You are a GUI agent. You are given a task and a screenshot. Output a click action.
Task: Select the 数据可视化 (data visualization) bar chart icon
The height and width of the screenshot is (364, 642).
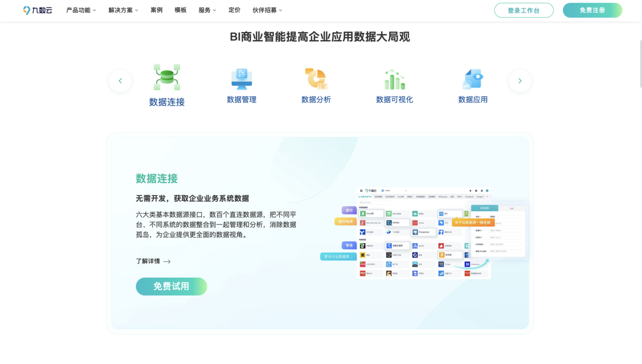point(394,78)
